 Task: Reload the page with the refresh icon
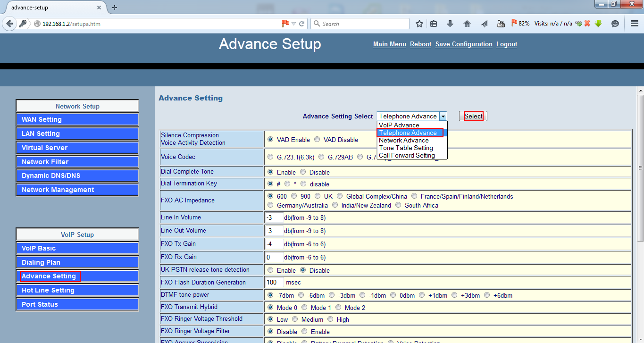302,24
